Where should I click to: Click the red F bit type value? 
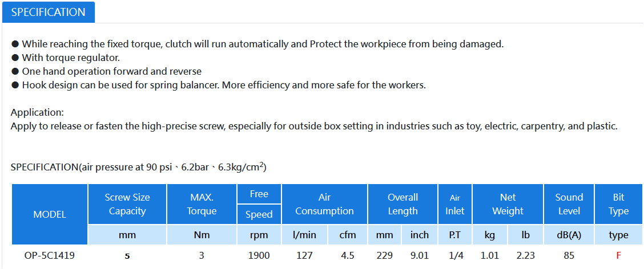click(618, 256)
